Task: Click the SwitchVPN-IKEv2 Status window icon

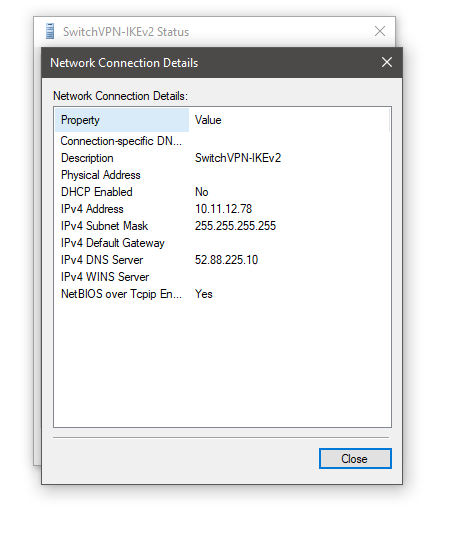Action: (50, 31)
